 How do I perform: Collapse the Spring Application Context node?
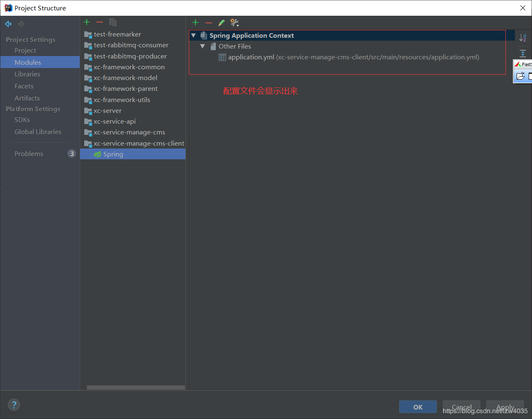tap(193, 36)
